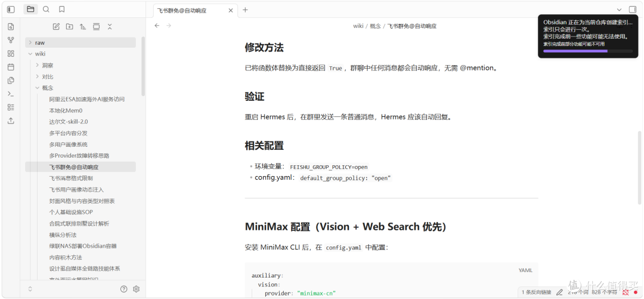Screen dimensions: 644x299
Task: Open command palette terminal ribbon icon
Action: (x=11, y=94)
